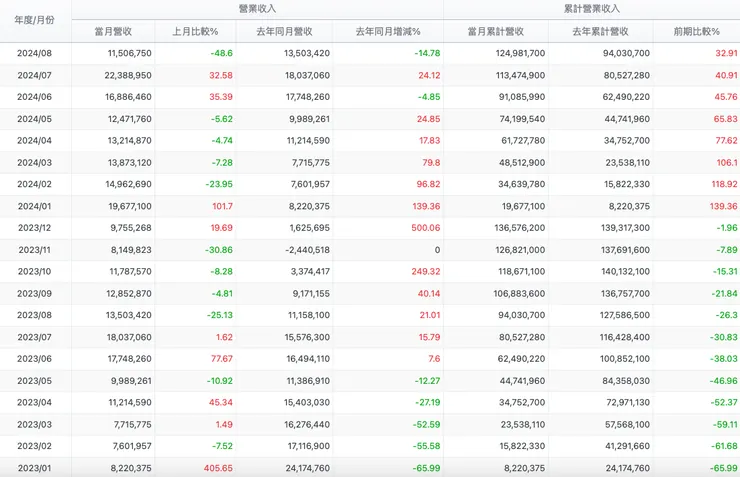Image resolution: width=740 pixels, height=477 pixels.
Task: Click month-over-month value 405.65
Action: click(x=219, y=469)
